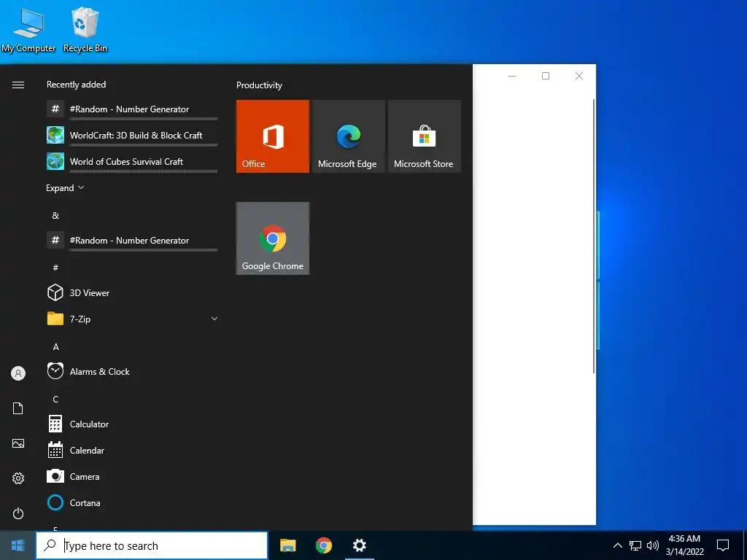Launch the Calculator app
Screen dimensions: 747x560
coord(133,424)
